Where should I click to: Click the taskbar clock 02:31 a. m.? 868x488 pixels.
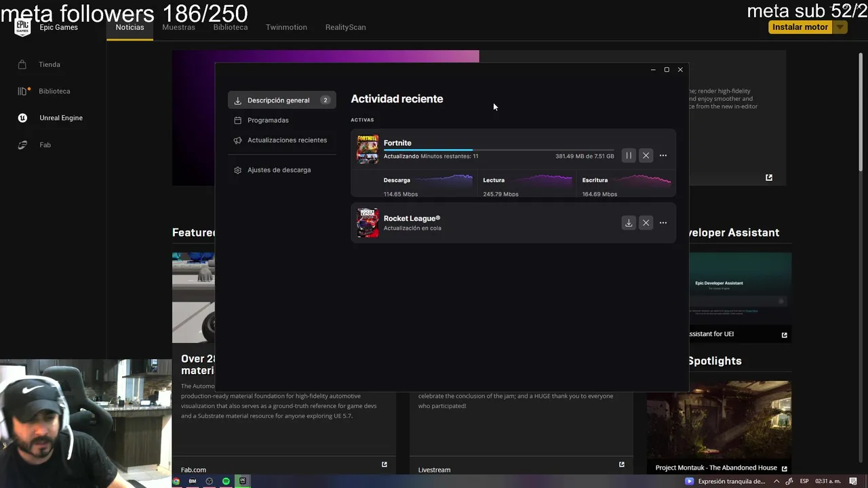[828, 481]
